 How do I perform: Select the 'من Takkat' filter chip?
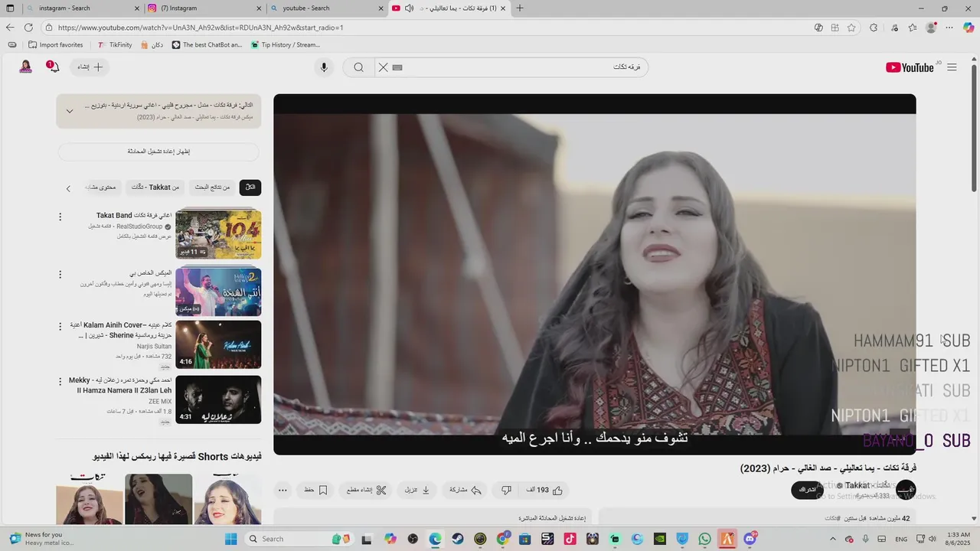point(155,187)
